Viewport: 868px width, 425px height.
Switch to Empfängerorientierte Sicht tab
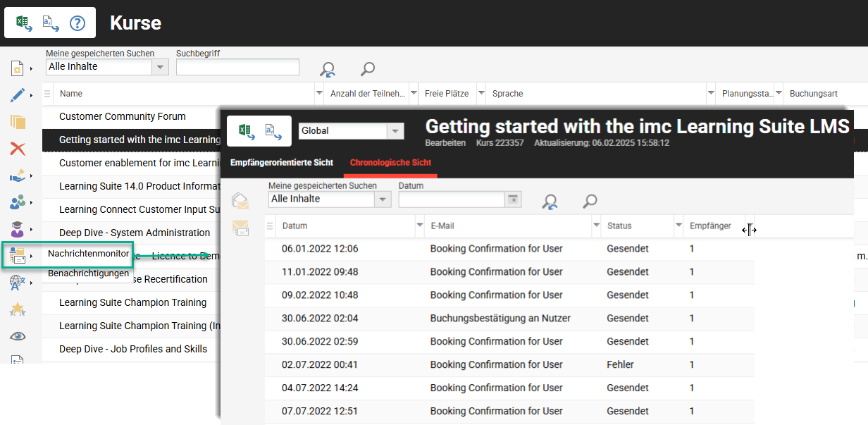[x=282, y=163]
